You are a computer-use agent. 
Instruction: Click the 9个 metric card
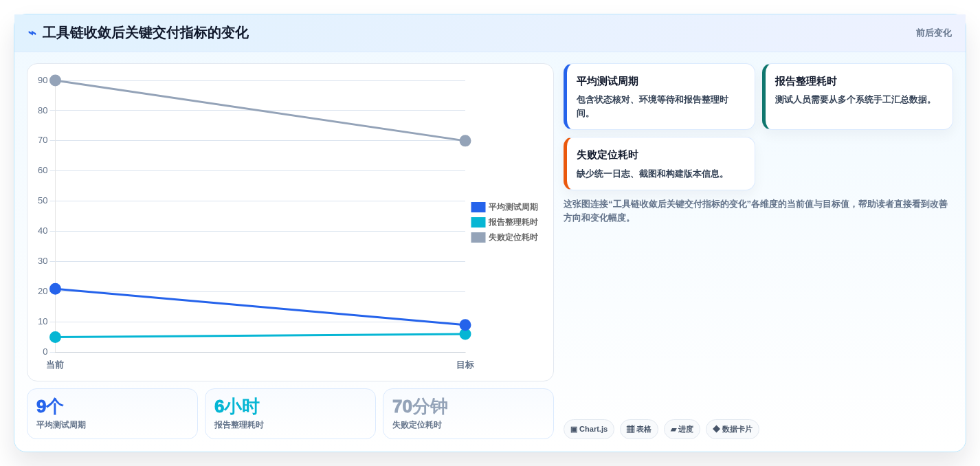pyautogui.click(x=112, y=414)
